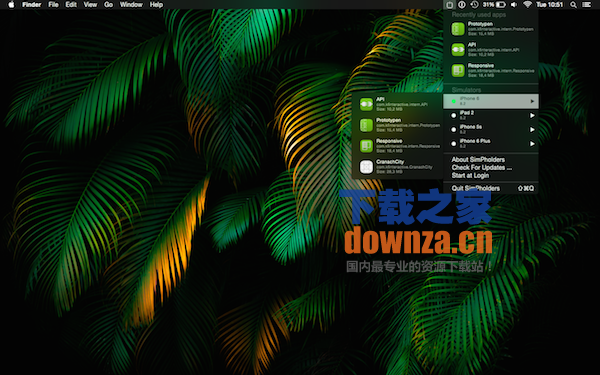Screen dimensions: 600x375
Task: Click Responsive title in Recently used apps
Action: point(481,65)
